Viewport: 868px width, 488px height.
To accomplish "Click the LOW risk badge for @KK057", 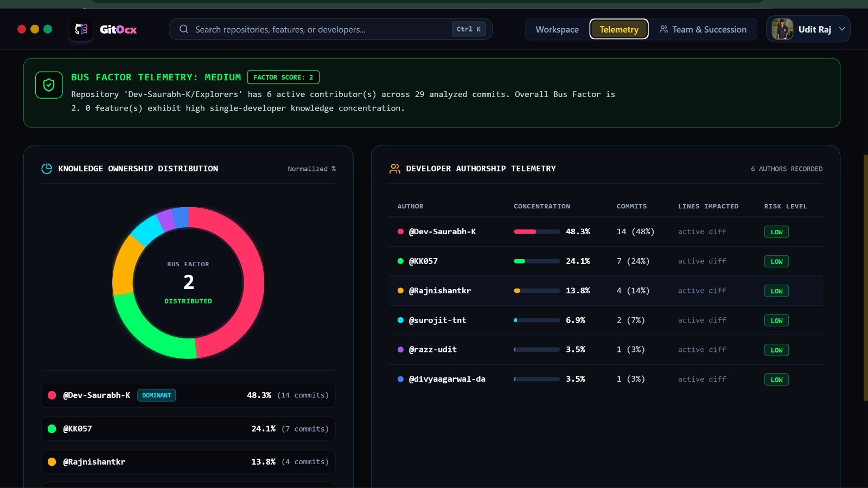I will (x=776, y=261).
